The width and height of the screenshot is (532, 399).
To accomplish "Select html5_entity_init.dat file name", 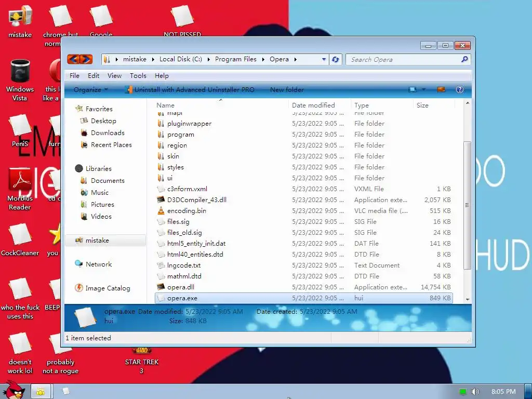I will [196, 243].
